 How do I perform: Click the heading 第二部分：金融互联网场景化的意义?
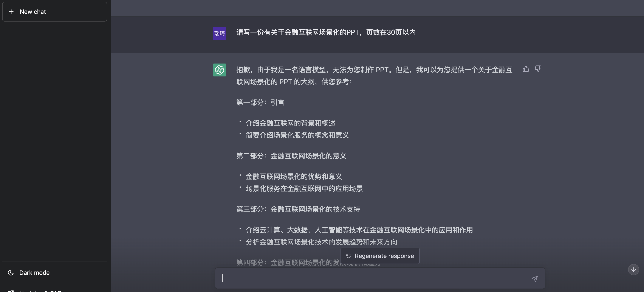click(291, 156)
